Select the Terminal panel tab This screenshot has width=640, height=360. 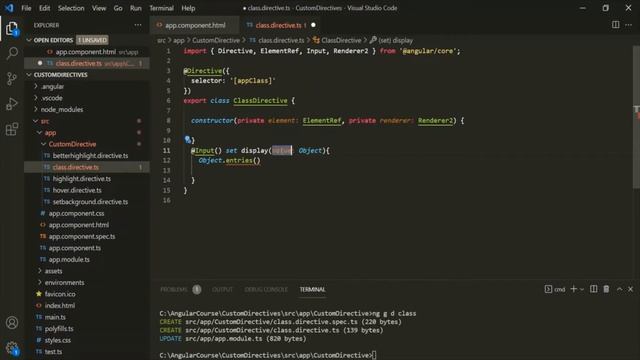pyautogui.click(x=312, y=289)
